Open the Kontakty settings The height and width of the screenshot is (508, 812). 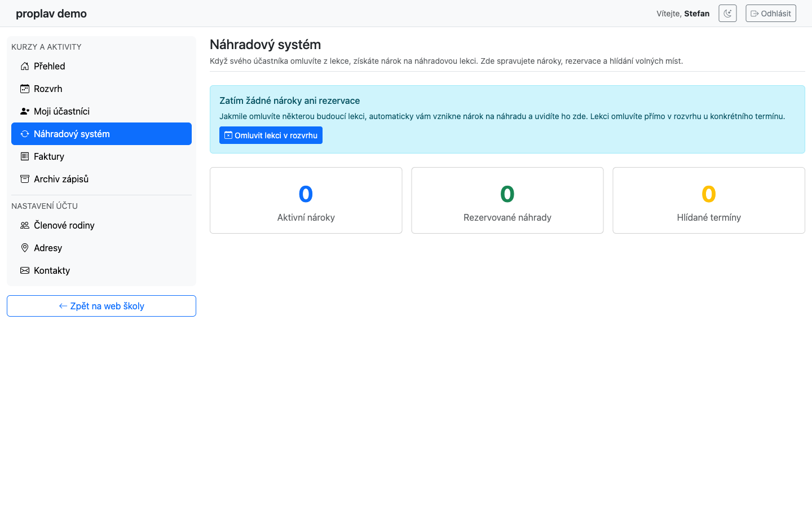101,270
